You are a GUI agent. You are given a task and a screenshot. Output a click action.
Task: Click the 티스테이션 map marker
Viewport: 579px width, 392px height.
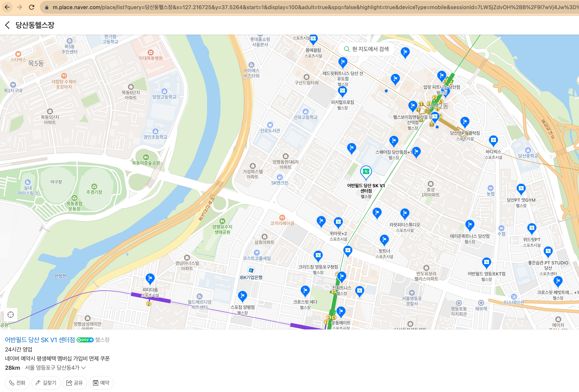click(514, 297)
